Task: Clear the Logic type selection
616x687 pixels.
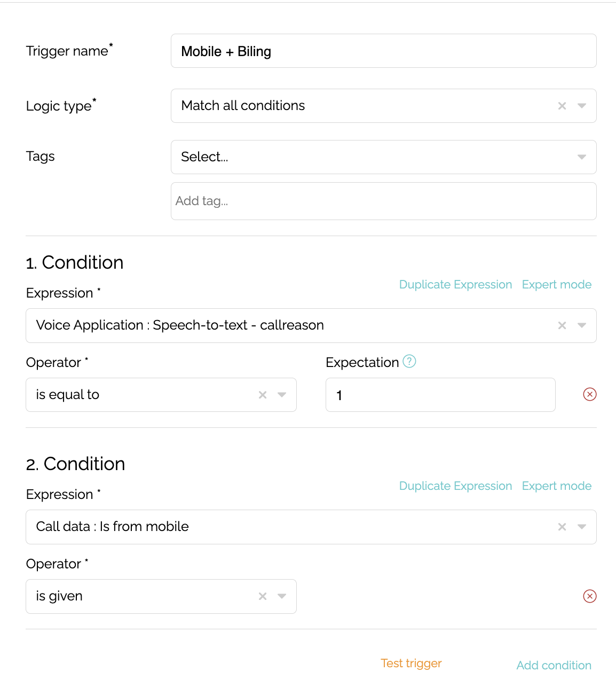Action: point(562,106)
